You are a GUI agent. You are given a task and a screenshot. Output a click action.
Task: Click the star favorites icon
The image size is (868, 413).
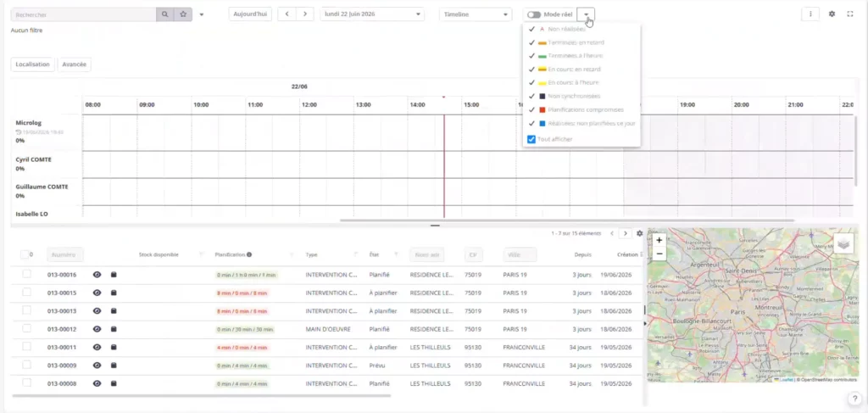click(183, 14)
